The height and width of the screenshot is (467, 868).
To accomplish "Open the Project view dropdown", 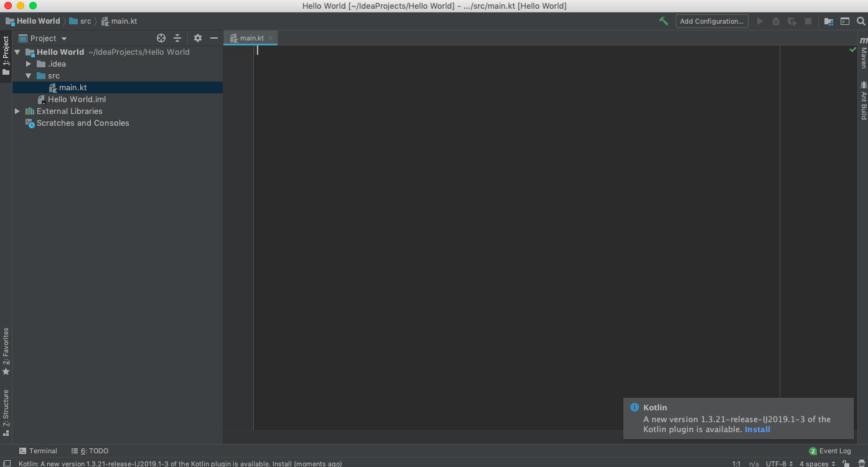I will pos(43,38).
